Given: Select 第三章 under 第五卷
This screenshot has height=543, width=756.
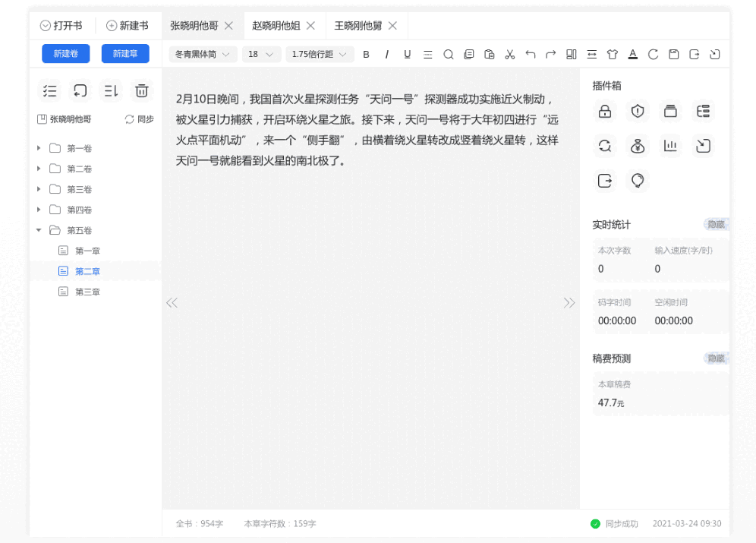Looking at the screenshot, I should (86, 291).
